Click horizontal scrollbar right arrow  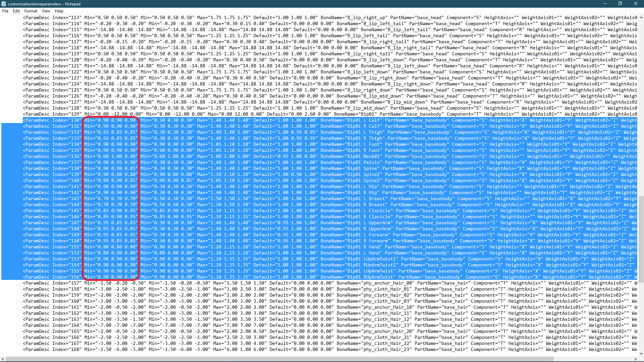coord(635,359)
